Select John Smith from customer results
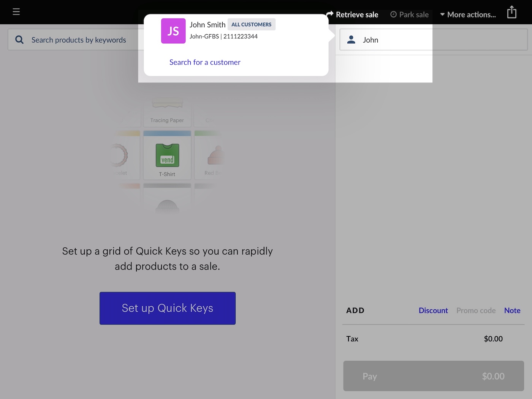 click(207, 25)
